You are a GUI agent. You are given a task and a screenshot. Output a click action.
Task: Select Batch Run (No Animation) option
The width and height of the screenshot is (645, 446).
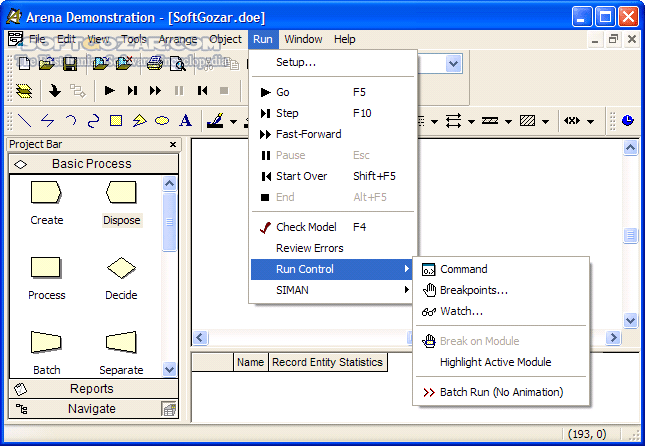497,392
